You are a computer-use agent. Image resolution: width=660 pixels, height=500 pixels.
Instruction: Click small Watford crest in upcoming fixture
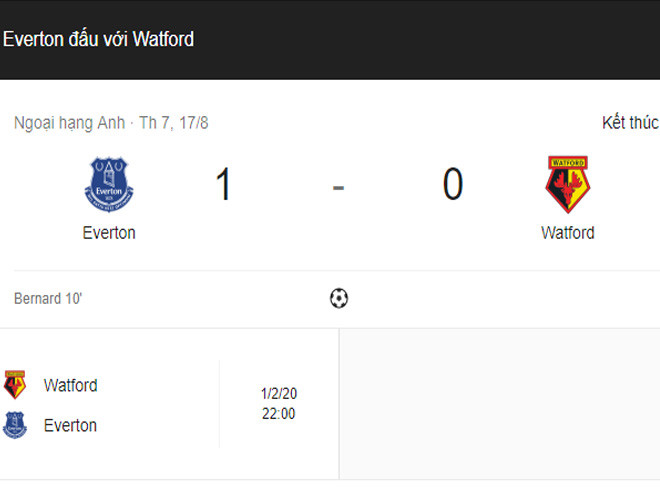pyautogui.click(x=15, y=385)
